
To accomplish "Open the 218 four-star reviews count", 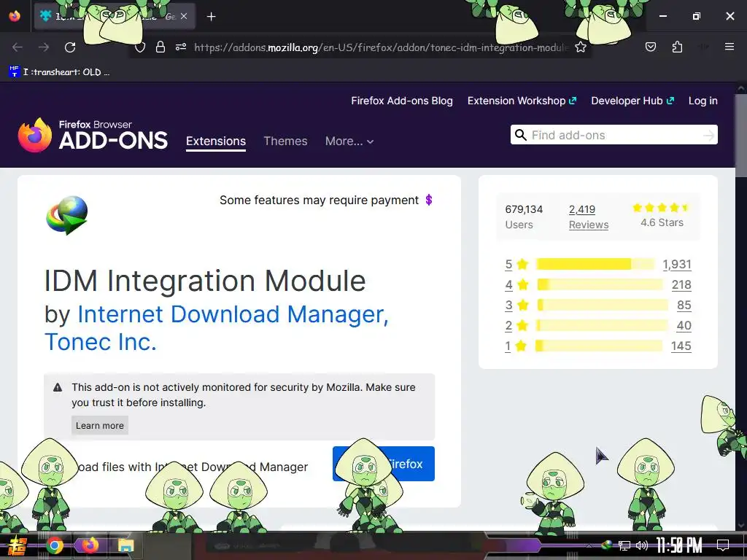I will [681, 285].
